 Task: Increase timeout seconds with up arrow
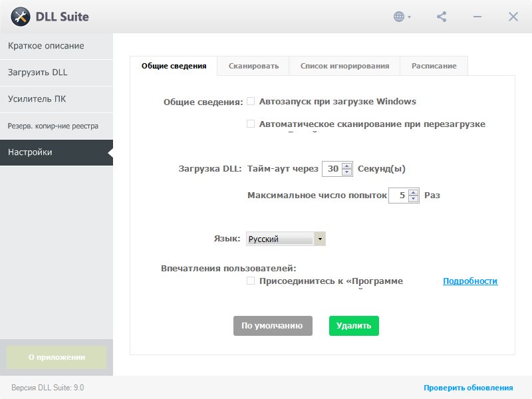click(x=346, y=166)
